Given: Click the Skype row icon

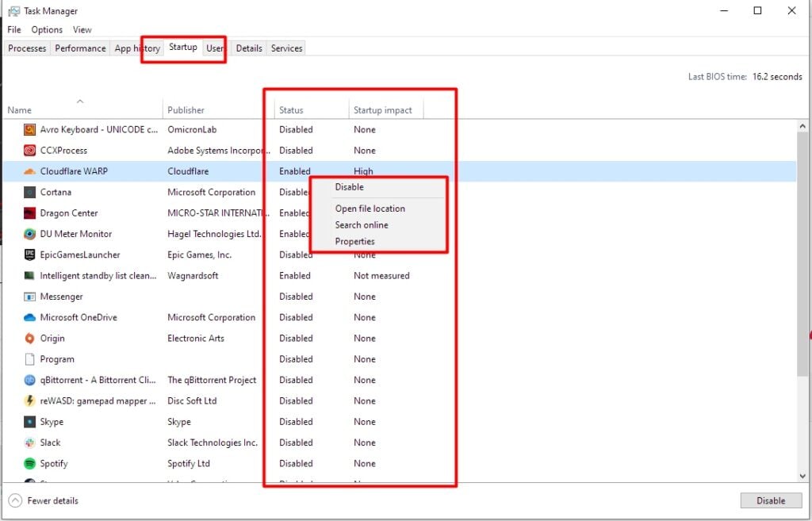Looking at the screenshot, I should [x=30, y=422].
